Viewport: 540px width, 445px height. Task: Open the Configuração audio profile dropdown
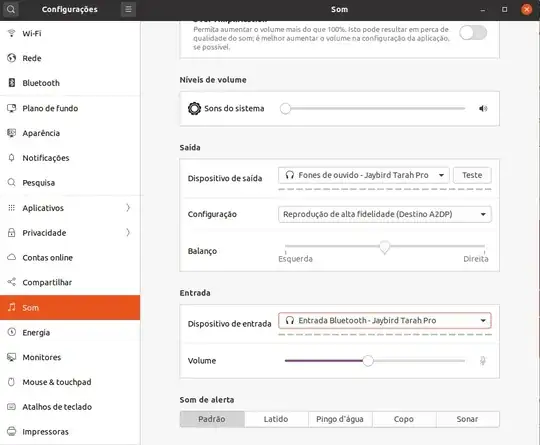(x=385, y=214)
